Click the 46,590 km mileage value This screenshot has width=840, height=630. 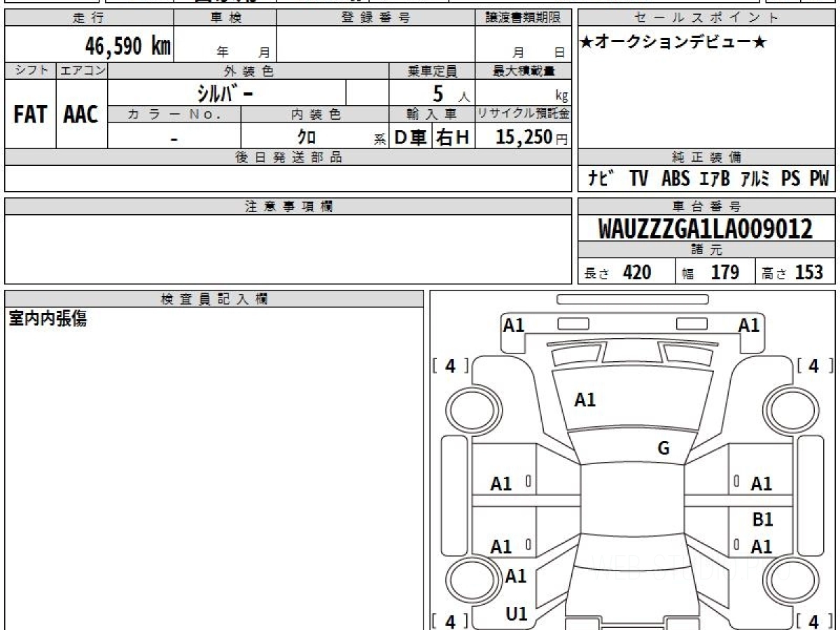128,46
